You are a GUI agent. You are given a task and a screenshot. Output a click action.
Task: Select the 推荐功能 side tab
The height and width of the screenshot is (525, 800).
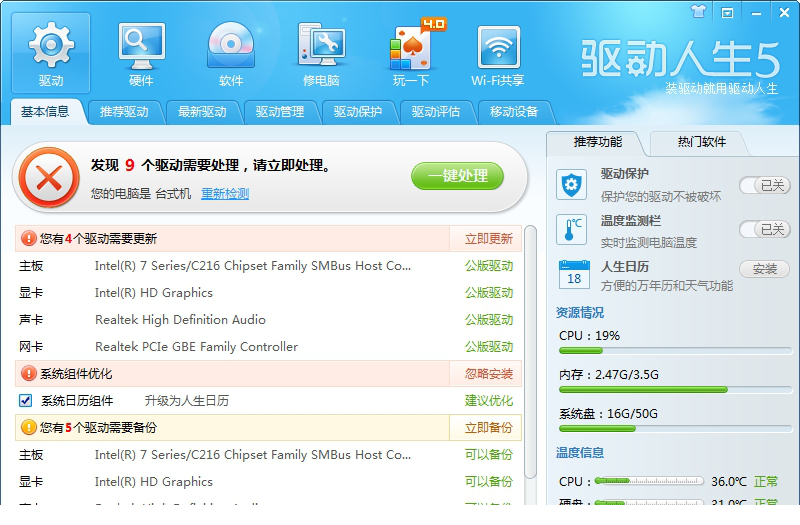[597, 142]
